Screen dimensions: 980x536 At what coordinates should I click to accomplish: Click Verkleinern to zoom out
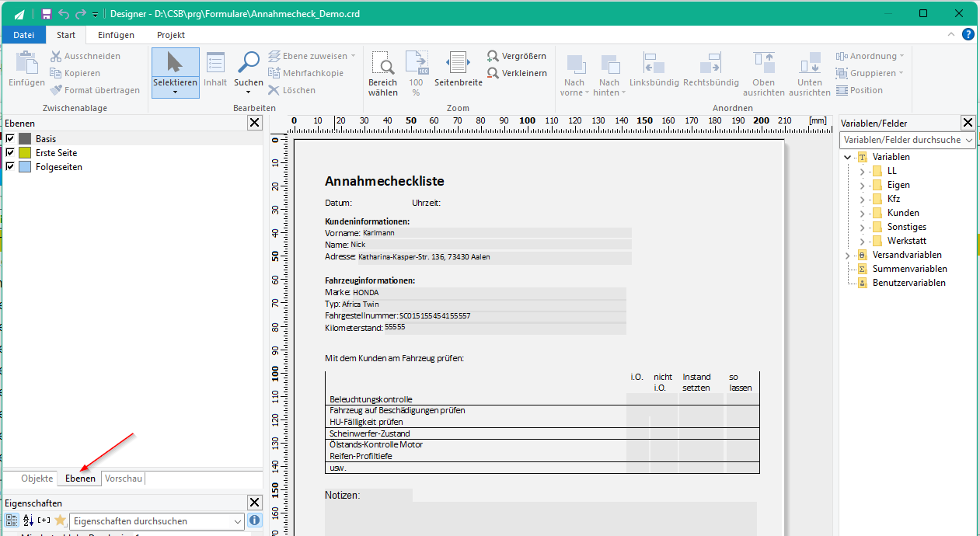pos(518,73)
